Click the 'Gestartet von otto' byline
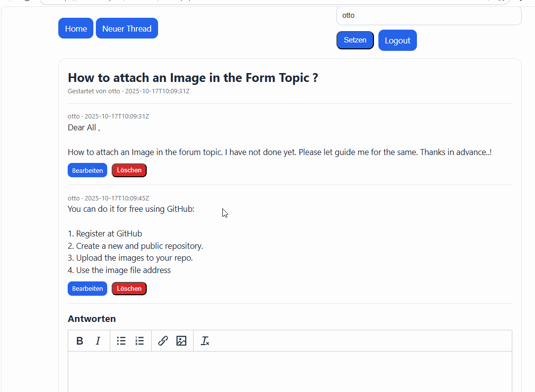Image resolution: width=535 pixels, height=392 pixels. tap(94, 91)
